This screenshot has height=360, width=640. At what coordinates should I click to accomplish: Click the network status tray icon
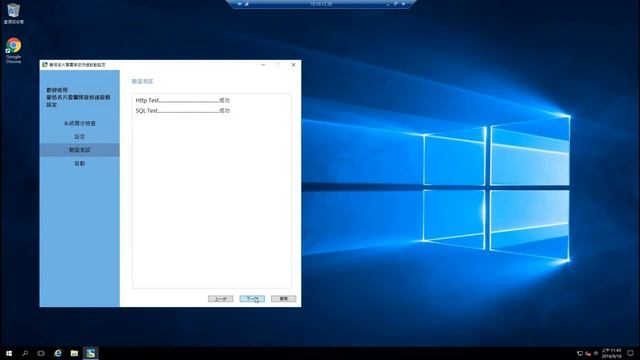pyautogui.click(x=580, y=353)
